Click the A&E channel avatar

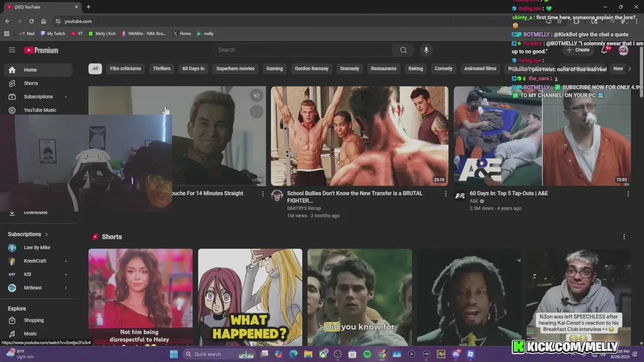click(x=460, y=196)
